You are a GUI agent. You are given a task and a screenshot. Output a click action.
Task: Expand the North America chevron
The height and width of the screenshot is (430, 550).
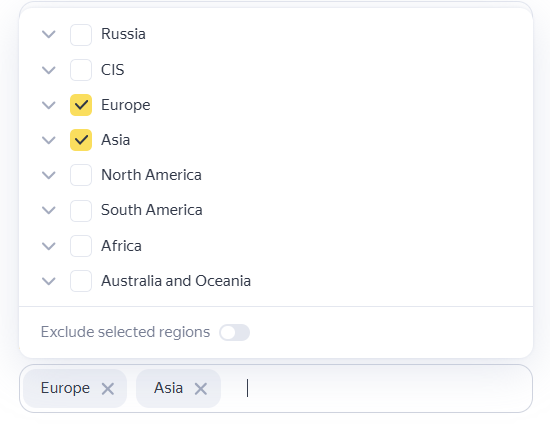click(x=49, y=175)
